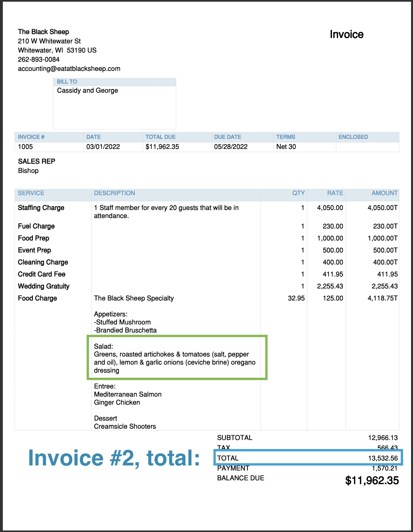Click the bold balance due amount at the bottom
The width and height of the screenshot is (413, 532).
pyautogui.click(x=372, y=481)
